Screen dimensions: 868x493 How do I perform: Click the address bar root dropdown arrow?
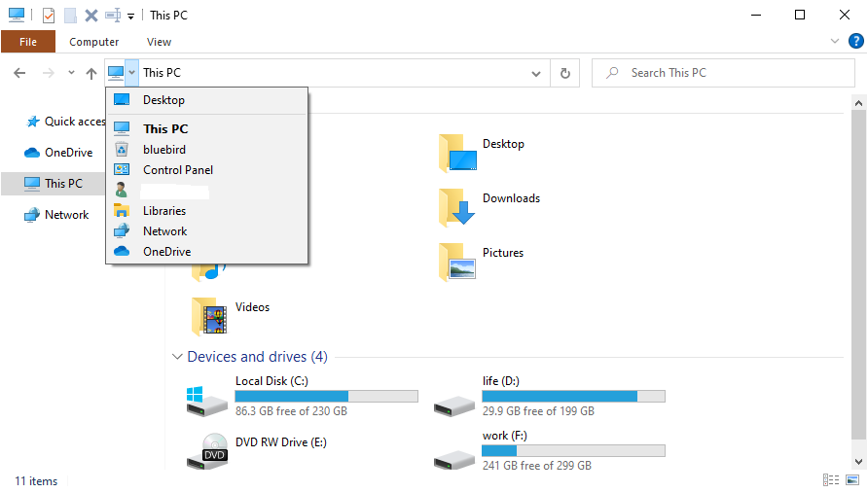[131, 73]
